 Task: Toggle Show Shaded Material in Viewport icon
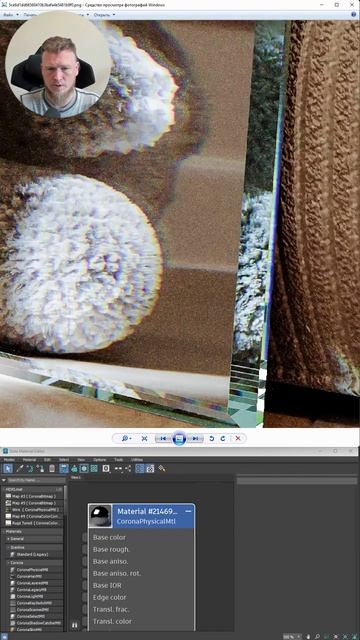point(84,469)
